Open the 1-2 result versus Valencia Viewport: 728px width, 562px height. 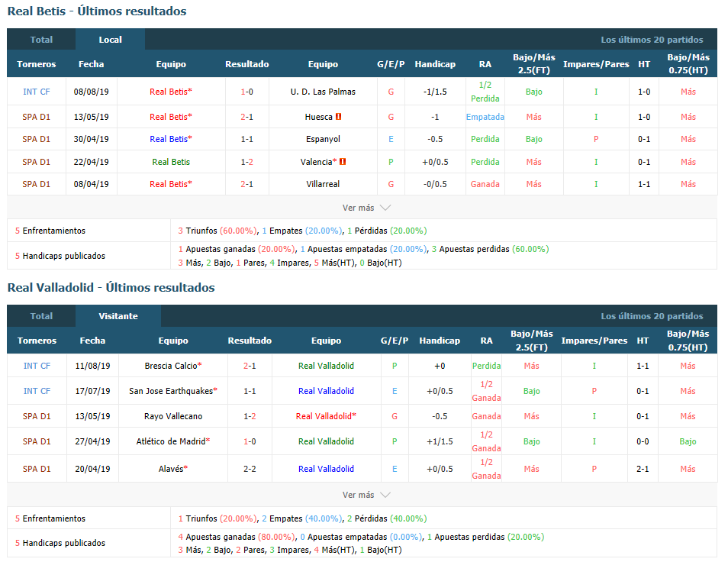247,162
